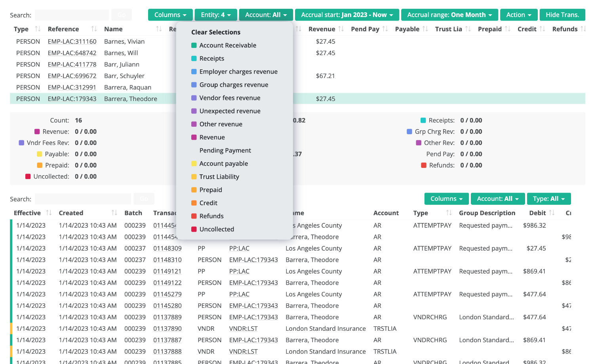
Task: Sort by Name column sort icon
Action: point(159,29)
